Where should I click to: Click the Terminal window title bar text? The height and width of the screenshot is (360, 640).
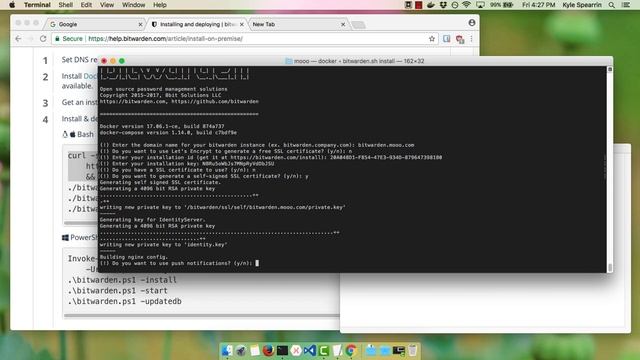359,61
